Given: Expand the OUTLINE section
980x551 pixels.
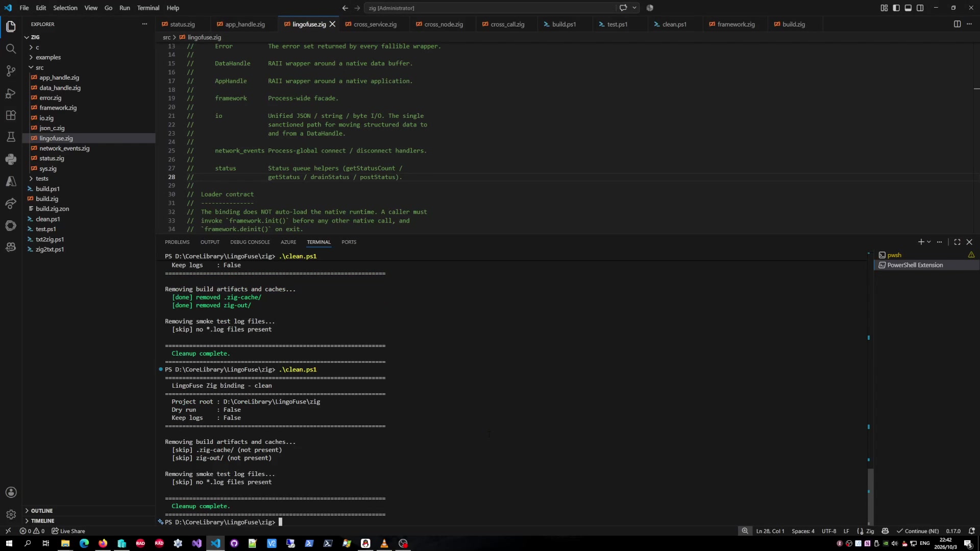Looking at the screenshot, I should (x=89, y=511).
